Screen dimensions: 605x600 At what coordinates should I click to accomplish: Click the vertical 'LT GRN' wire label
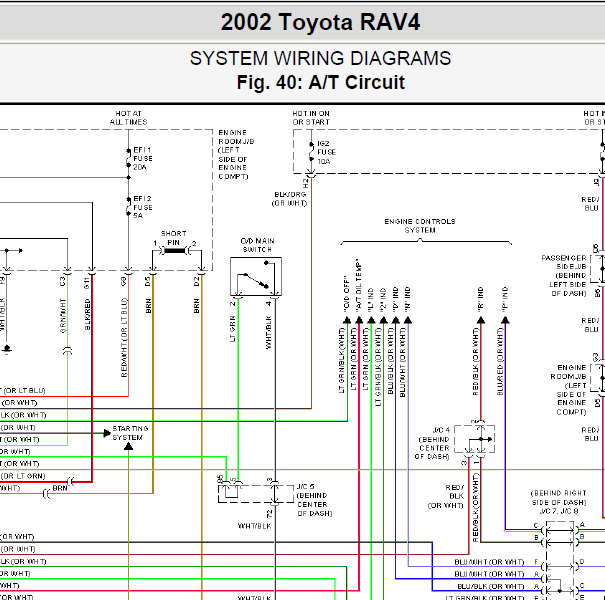[x=233, y=329]
